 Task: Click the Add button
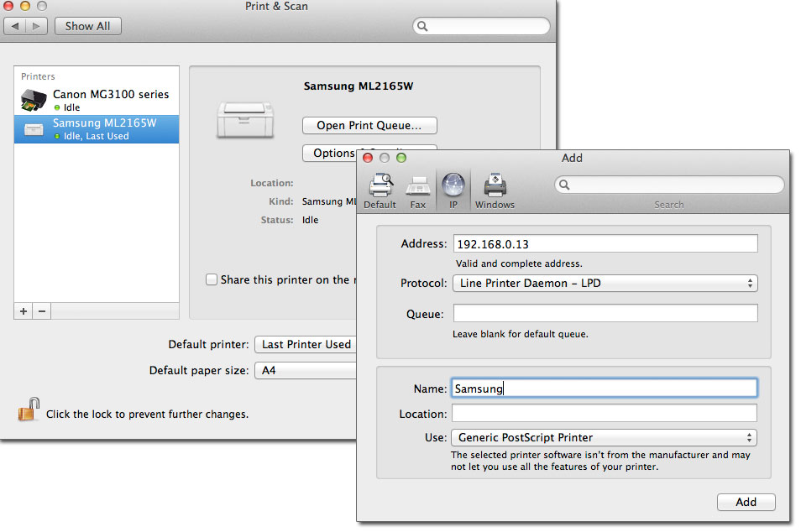[x=746, y=502]
